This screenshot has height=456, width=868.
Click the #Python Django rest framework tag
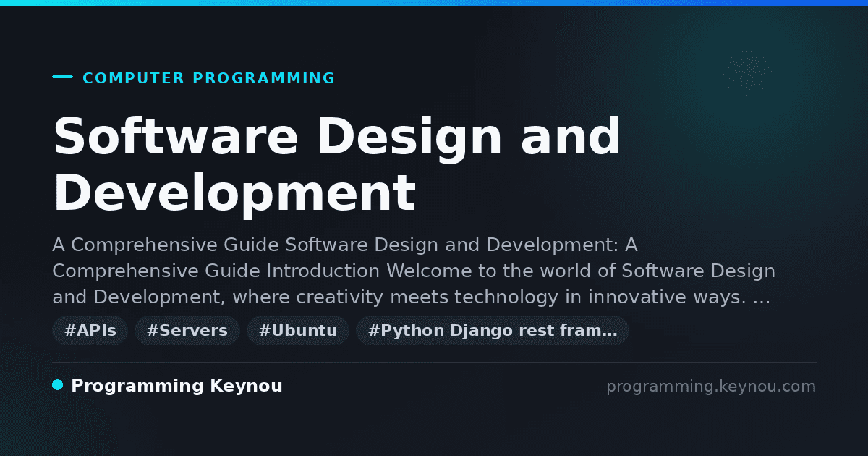coord(493,331)
